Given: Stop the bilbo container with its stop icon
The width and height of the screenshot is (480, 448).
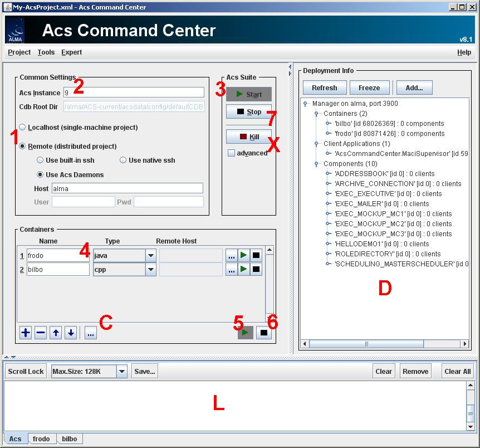Looking at the screenshot, I should (x=256, y=270).
